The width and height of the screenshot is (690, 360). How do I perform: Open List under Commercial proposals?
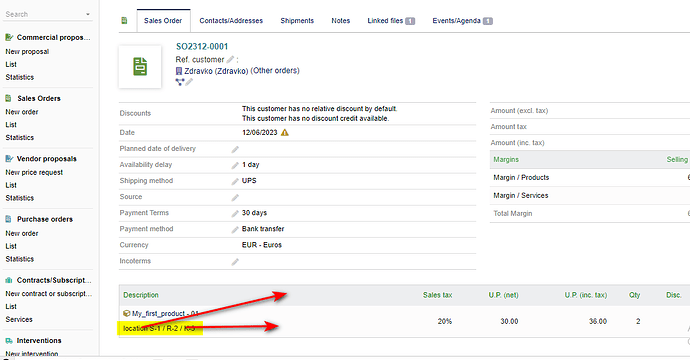point(11,64)
